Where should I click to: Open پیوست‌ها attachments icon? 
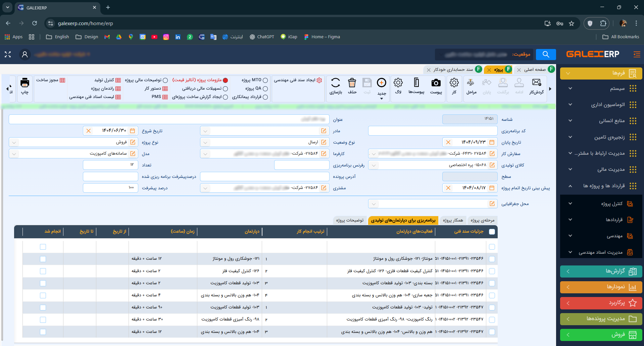click(x=416, y=83)
